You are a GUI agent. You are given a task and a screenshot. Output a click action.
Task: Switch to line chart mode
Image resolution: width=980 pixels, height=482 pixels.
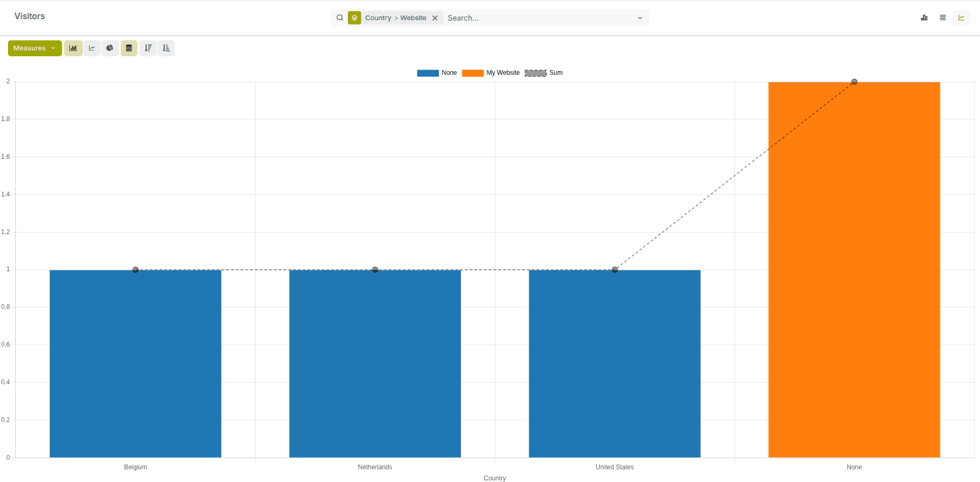(92, 48)
